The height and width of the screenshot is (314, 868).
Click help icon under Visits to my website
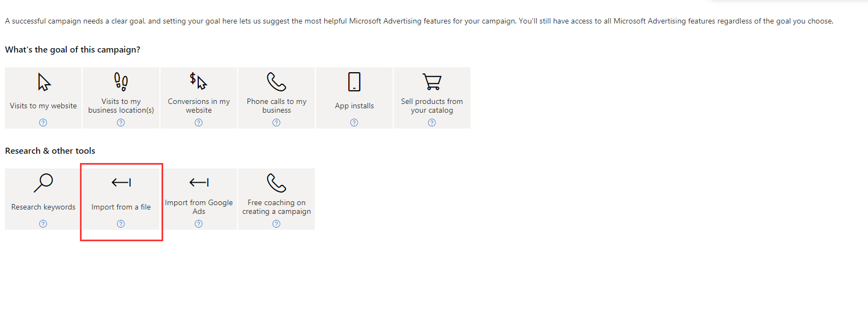[43, 123]
